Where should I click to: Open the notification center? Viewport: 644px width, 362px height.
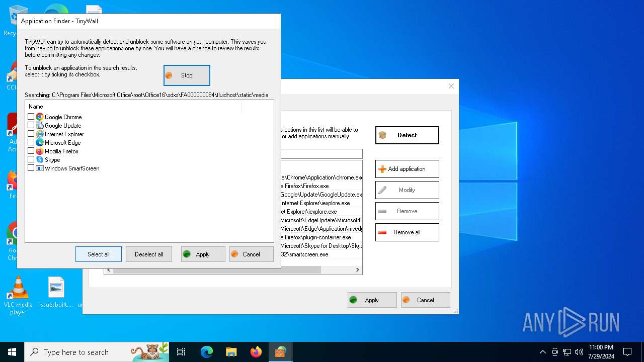627,352
